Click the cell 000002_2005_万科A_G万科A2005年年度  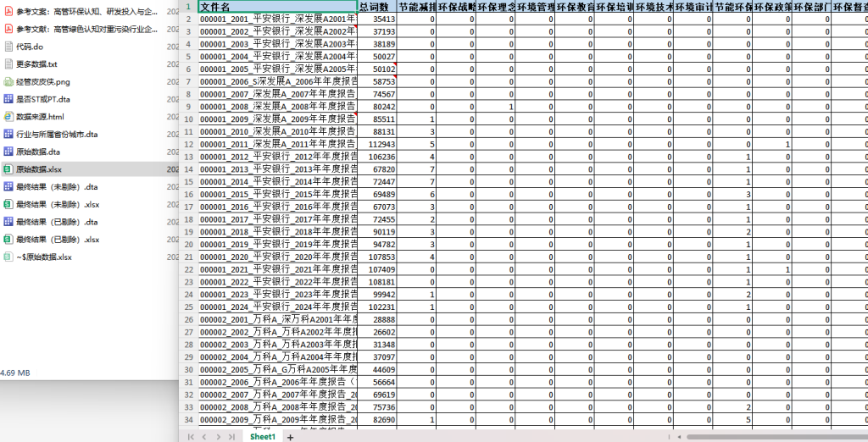click(x=278, y=369)
